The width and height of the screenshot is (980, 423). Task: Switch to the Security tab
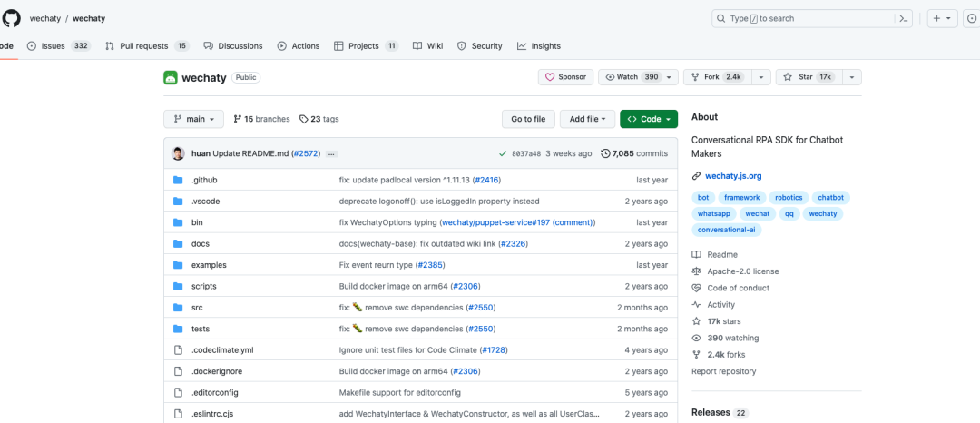point(480,45)
